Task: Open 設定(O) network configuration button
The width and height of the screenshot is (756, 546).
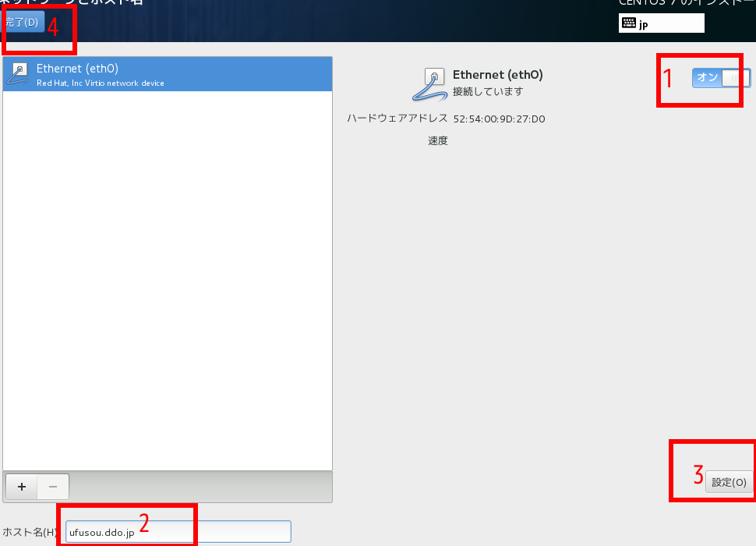Action: [730, 482]
